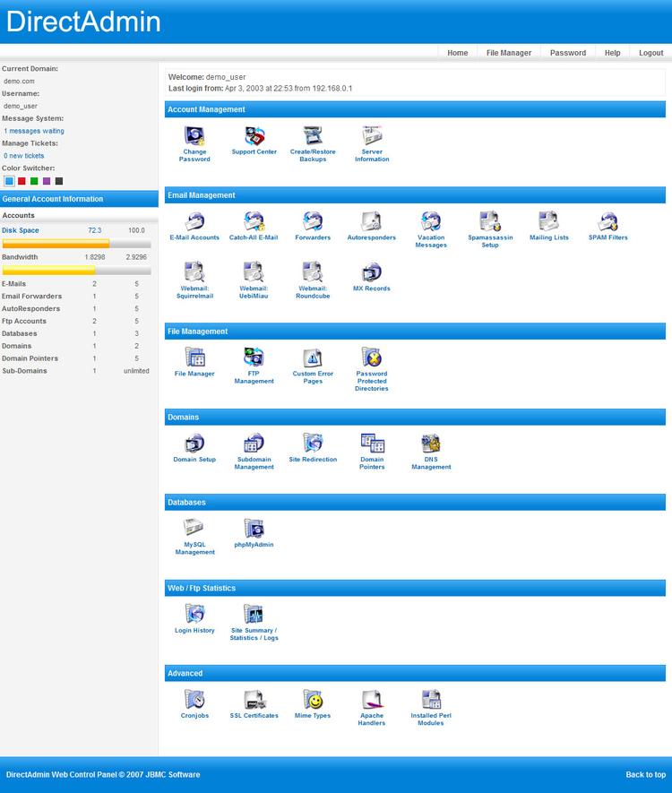Screen dimensions: 672x793
Task: Switch to the dark gray color theme
Action: [x=59, y=181]
